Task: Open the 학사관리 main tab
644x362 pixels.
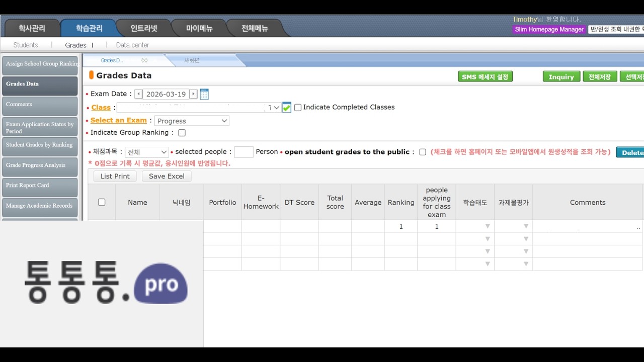Action: pyautogui.click(x=32, y=28)
